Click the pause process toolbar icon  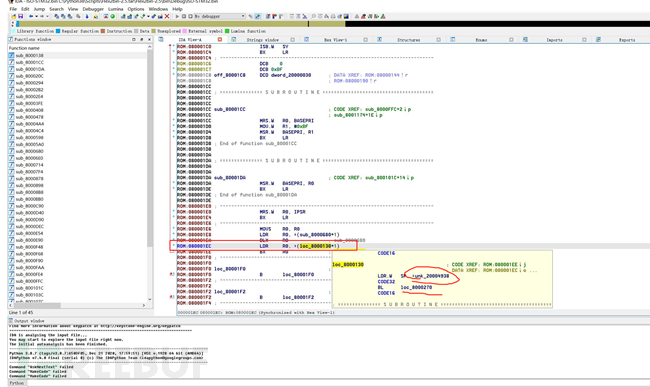[x=184, y=17]
